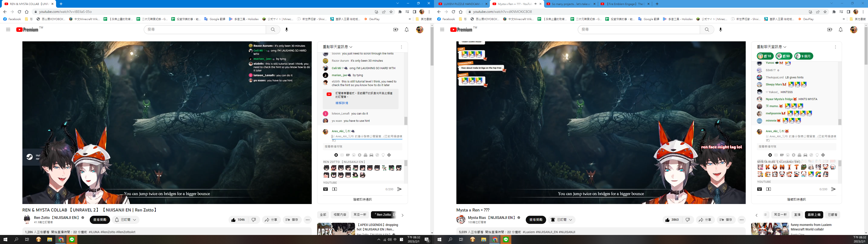Screen dimensions: 868x244
Task: Open subscribed dropdown for Ren Zotto channel
Action: tap(126, 220)
